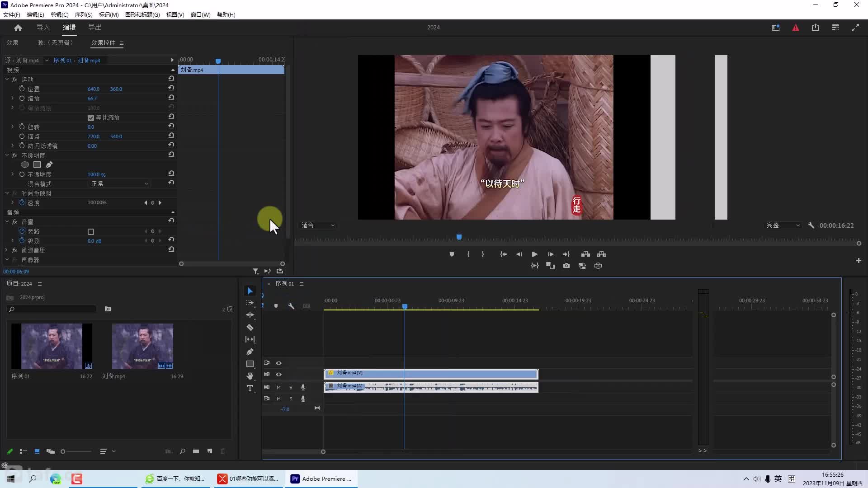
Task: Toggle uniform scale checkbox 等比缩放
Action: pyautogui.click(x=91, y=118)
